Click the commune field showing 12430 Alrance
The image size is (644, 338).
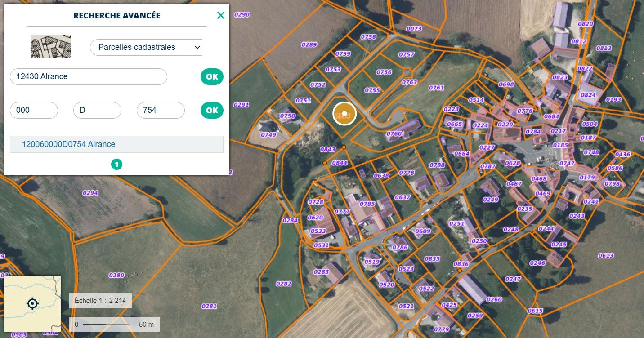pos(88,76)
